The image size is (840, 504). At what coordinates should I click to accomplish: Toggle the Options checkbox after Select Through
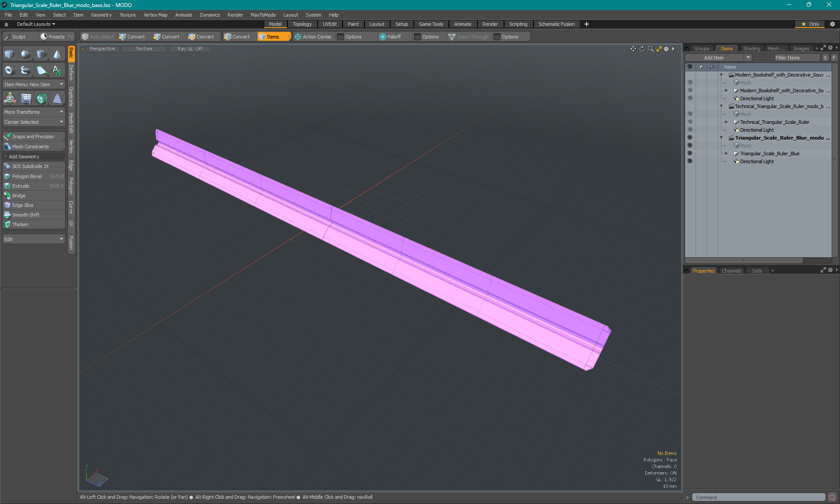[x=497, y=37]
